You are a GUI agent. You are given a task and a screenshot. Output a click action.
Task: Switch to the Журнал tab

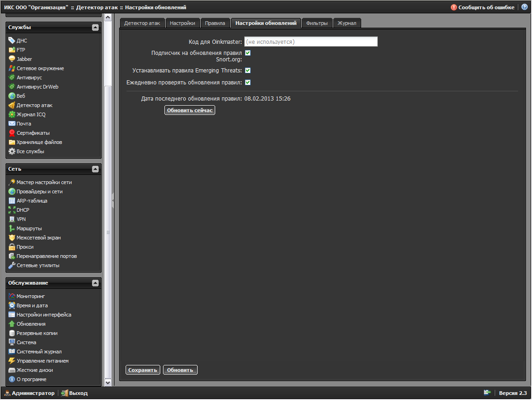click(x=347, y=23)
